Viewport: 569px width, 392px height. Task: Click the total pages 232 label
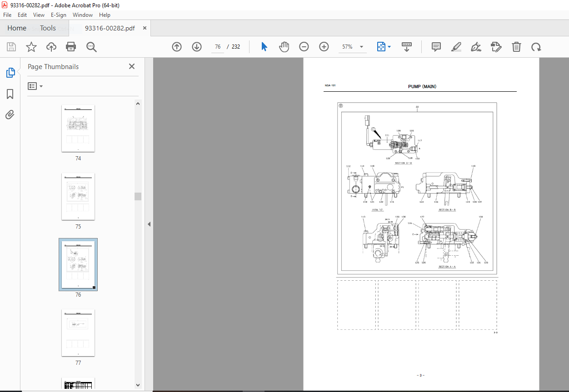236,47
